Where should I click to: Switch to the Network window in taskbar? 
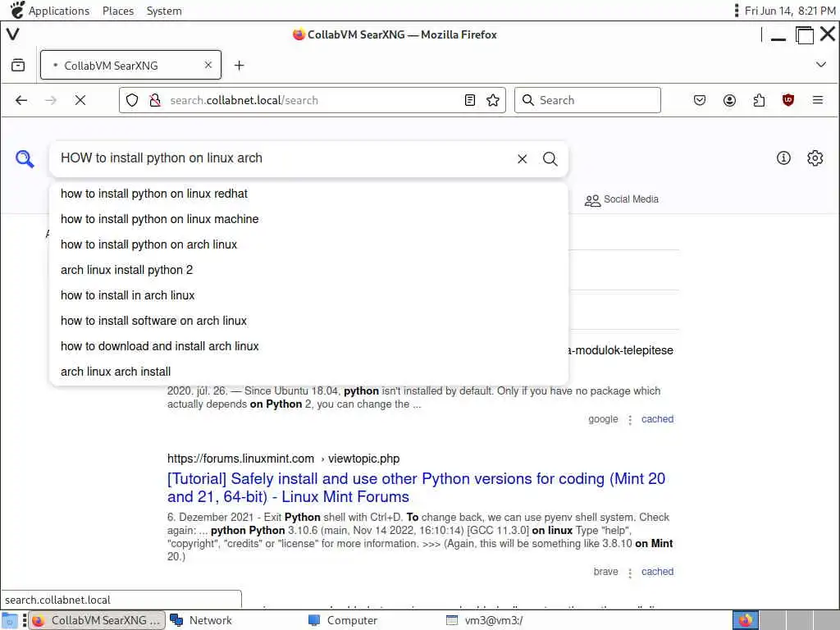(x=202, y=620)
